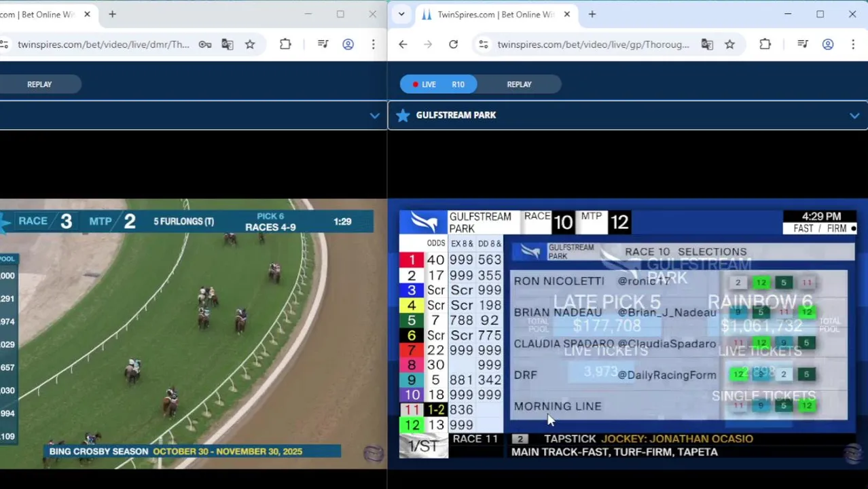Image resolution: width=868 pixels, height=489 pixels.
Task: Select REPLAY in left video panel
Action: click(x=39, y=84)
